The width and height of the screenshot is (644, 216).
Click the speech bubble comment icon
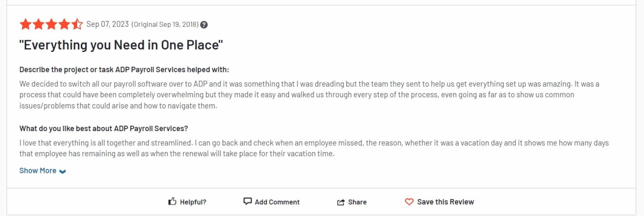point(247,201)
